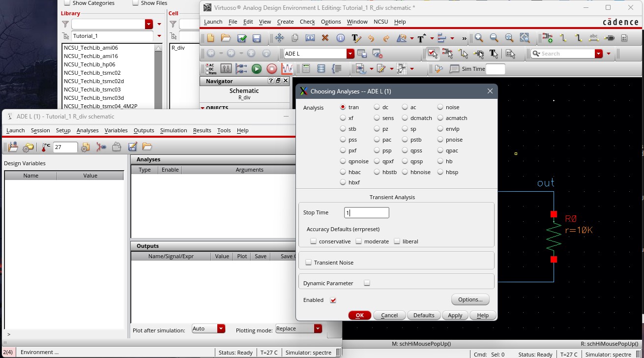
Task: Click the Options... button
Action: point(470,299)
